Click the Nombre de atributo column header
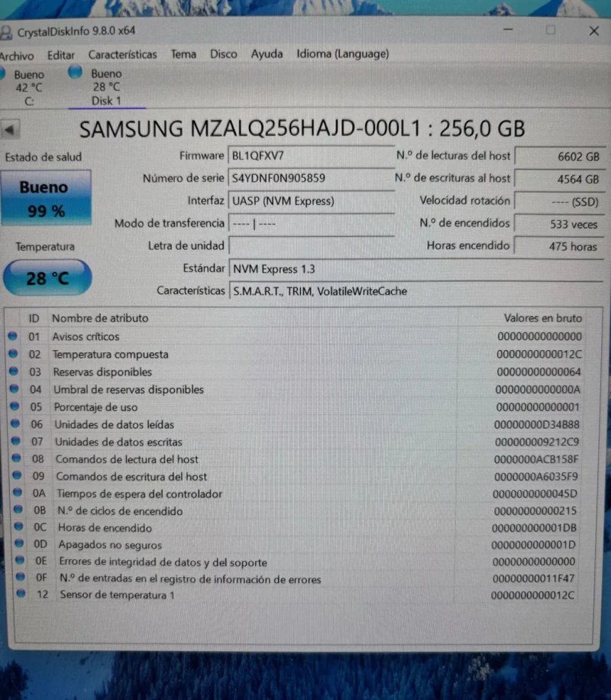Image resolution: width=611 pixels, height=700 pixels. tap(100, 318)
